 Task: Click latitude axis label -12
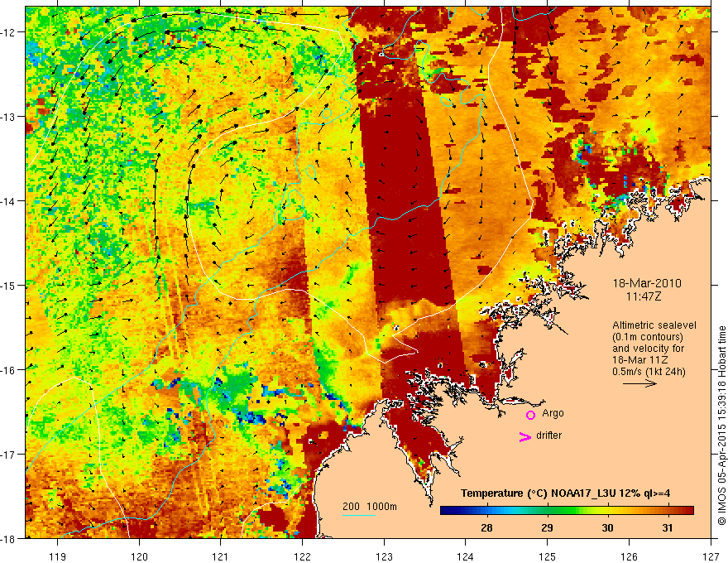[x=9, y=32]
